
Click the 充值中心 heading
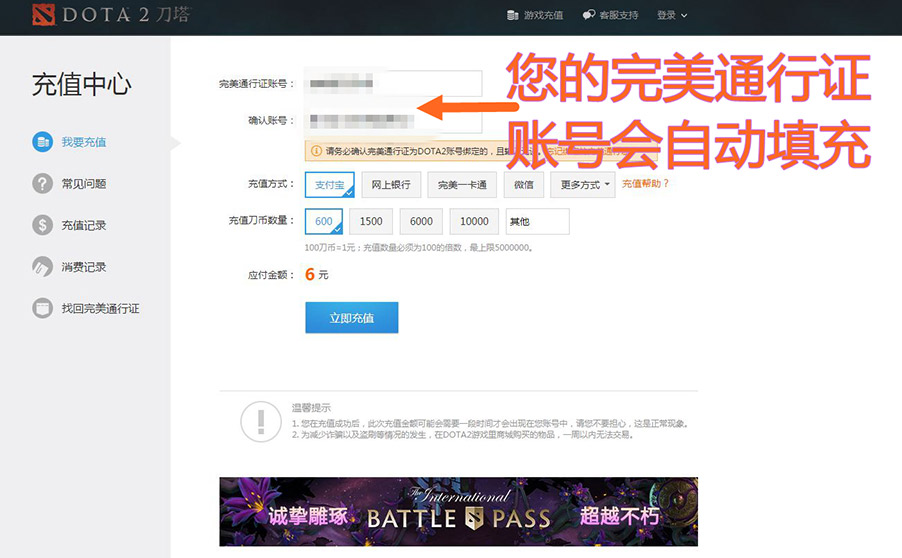click(82, 85)
